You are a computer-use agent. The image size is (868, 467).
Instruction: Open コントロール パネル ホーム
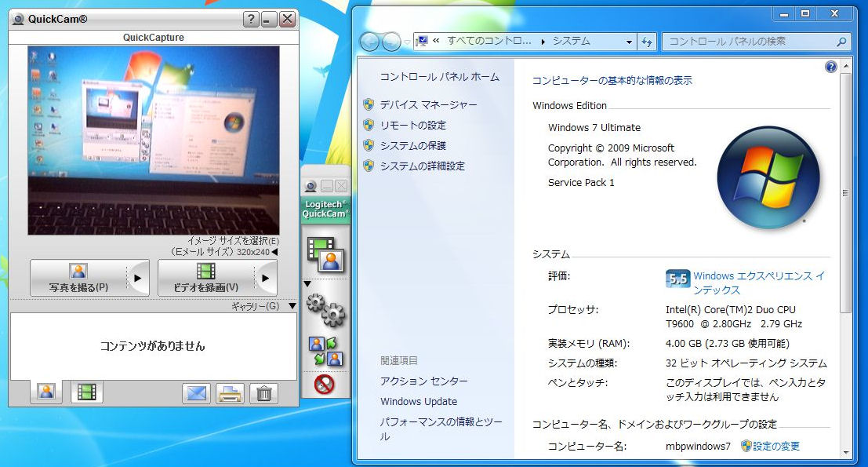[440, 77]
